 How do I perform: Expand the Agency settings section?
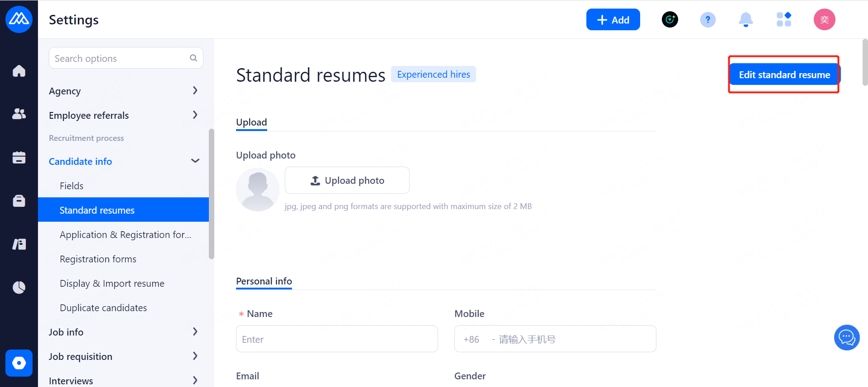(x=195, y=91)
